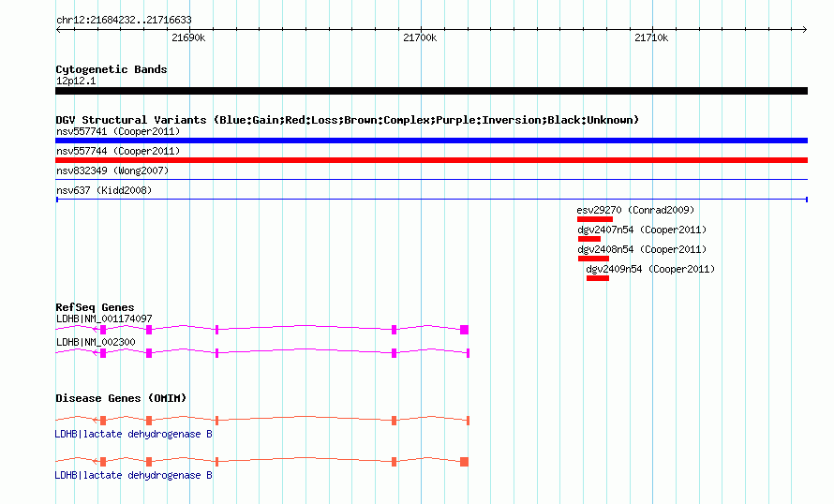Viewport: 834px width, 504px height.
Task: Select the black 12p12.1 cytogenetic band bar
Action: (431, 91)
